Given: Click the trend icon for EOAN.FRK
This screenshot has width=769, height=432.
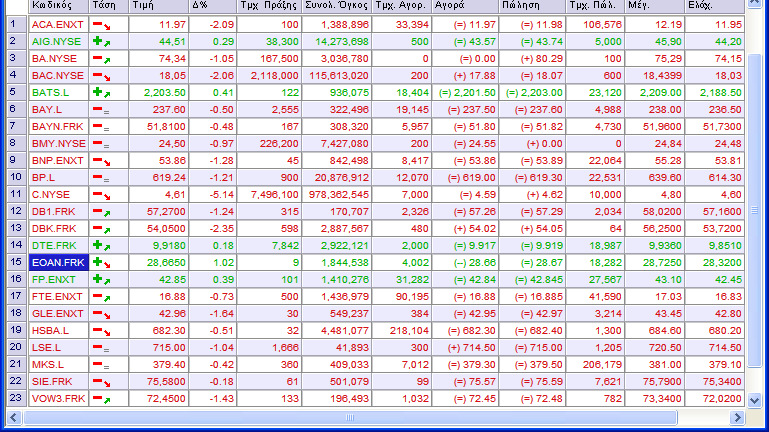Looking at the screenshot, I should 102,263.
